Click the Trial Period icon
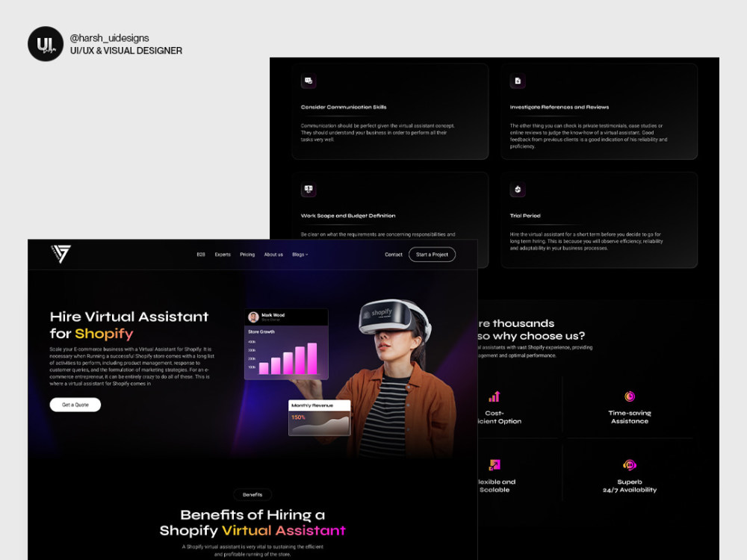The height and width of the screenshot is (560, 747). 518,190
